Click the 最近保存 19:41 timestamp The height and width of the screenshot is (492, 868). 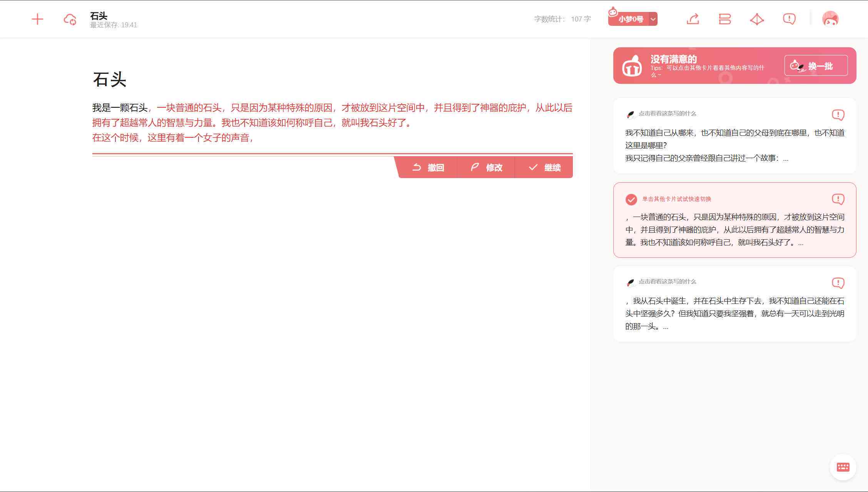114,25
